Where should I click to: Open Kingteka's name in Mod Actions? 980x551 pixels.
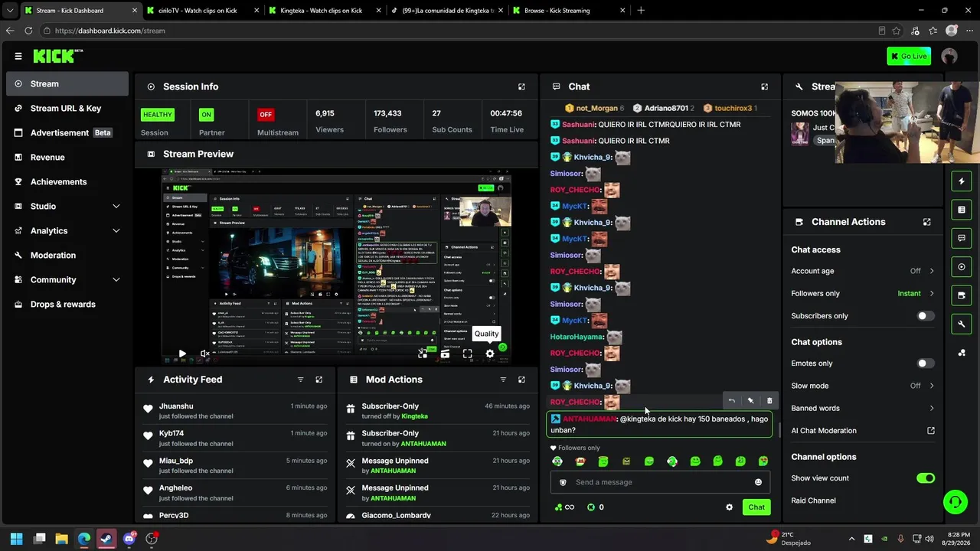[x=415, y=416]
